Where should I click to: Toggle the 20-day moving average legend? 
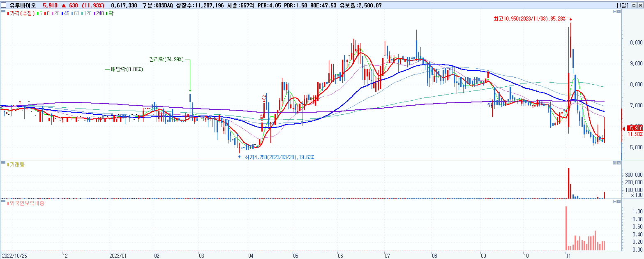click(x=56, y=14)
